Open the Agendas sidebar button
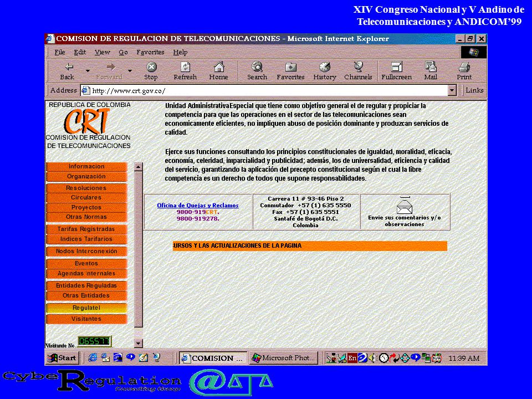Viewport: 532px width, 399px height. tap(86, 273)
